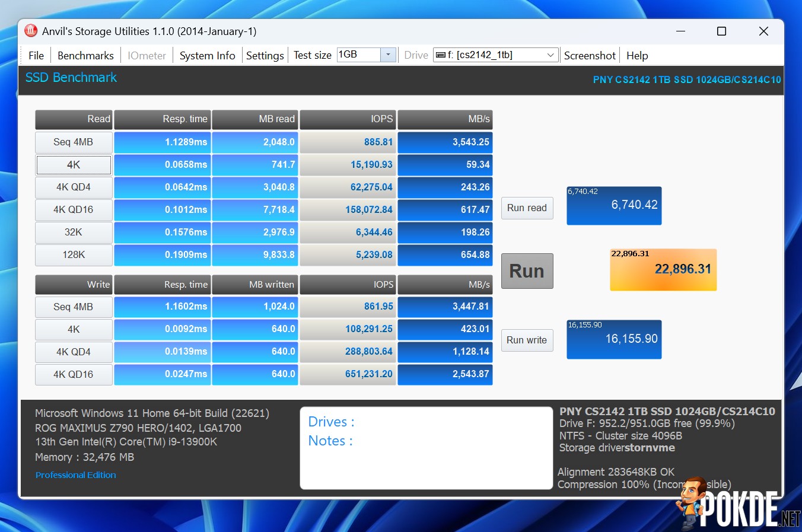Image resolution: width=802 pixels, height=532 pixels.
Task: Click the write 4K QD16 IOPS 651,231.20
Action: pos(348,375)
